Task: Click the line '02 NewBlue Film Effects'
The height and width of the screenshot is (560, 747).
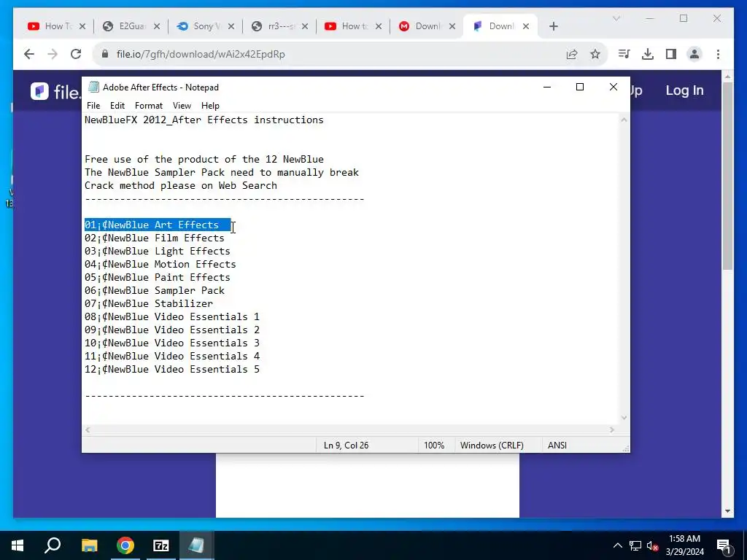Action: pos(155,238)
